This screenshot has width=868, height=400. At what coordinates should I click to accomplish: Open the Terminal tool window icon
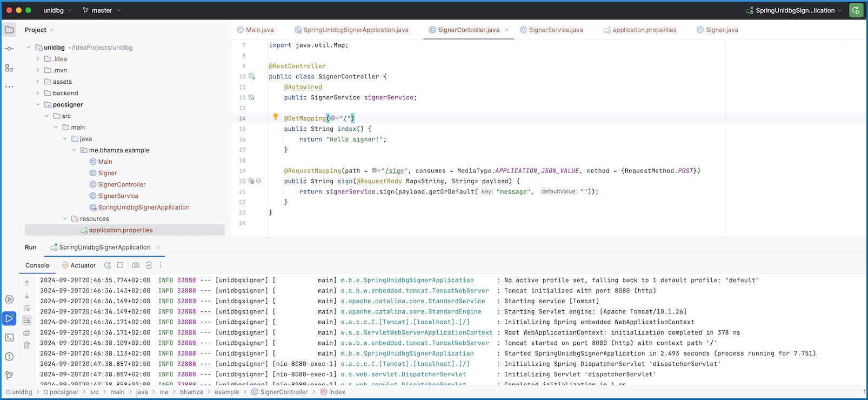click(x=9, y=337)
